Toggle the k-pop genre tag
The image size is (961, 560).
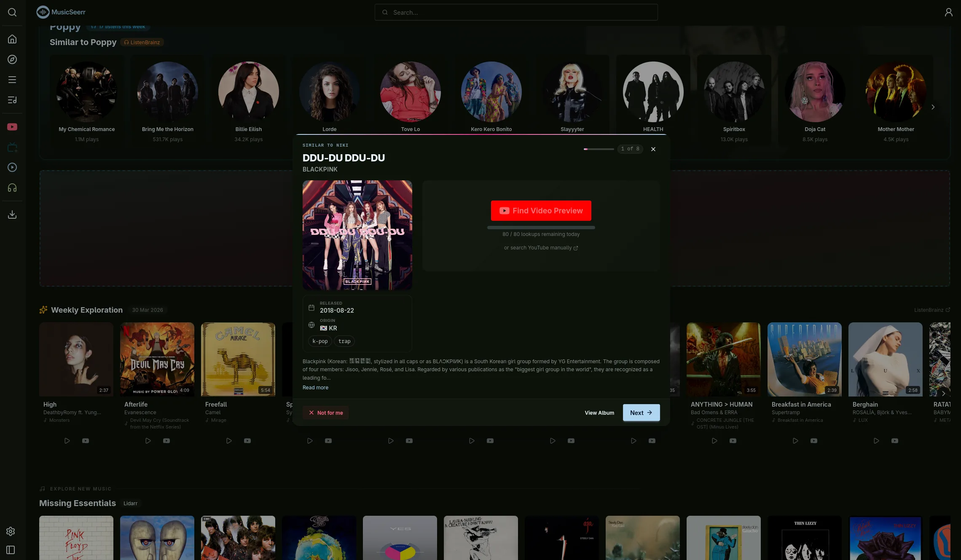(x=320, y=341)
